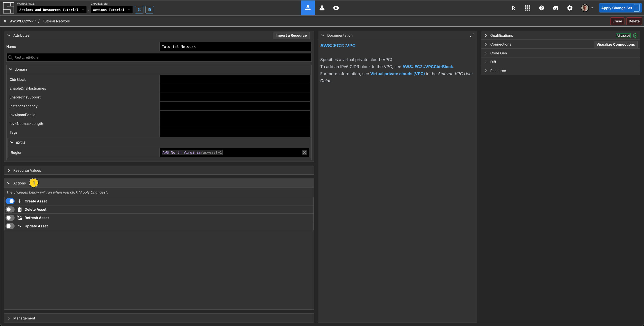Open the AWS::EC2::VPC documentation heading link

pyautogui.click(x=338, y=46)
